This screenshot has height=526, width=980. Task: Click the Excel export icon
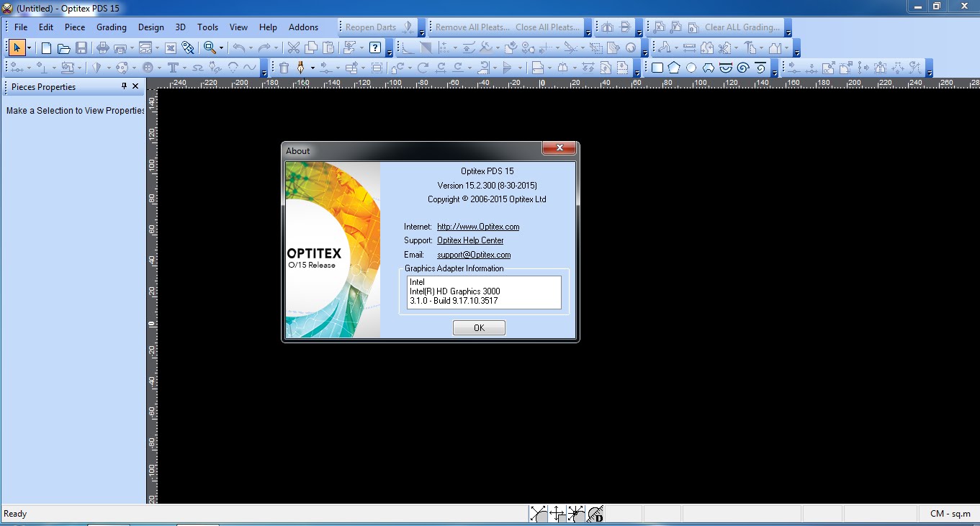pyautogui.click(x=171, y=48)
